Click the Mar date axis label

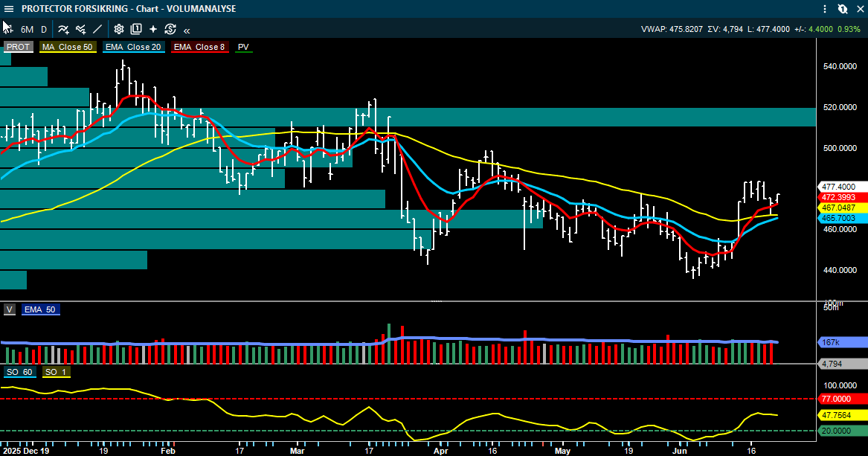[298, 451]
